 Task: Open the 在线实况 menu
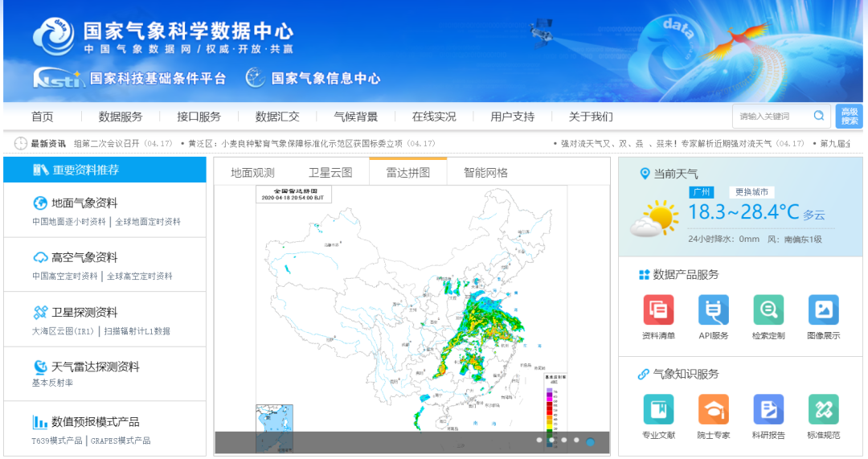434,117
